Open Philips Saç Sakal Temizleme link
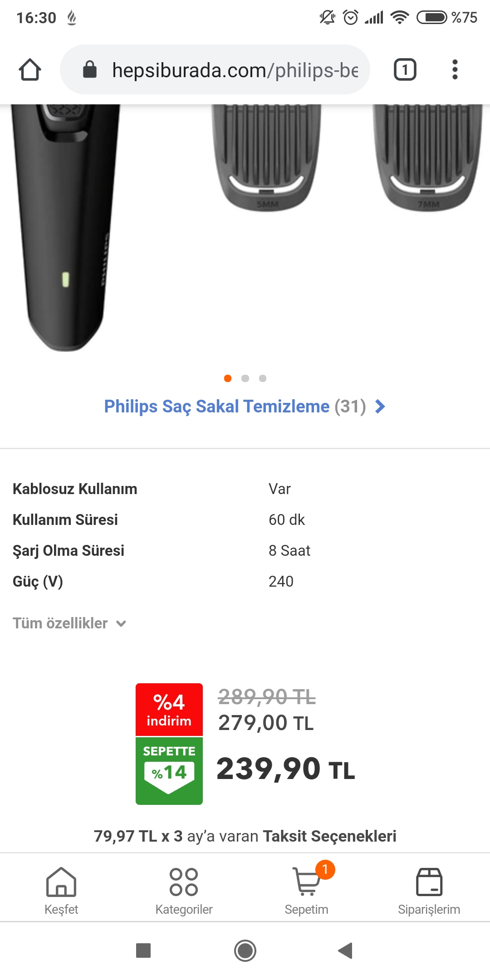The height and width of the screenshot is (980, 490). tap(217, 407)
